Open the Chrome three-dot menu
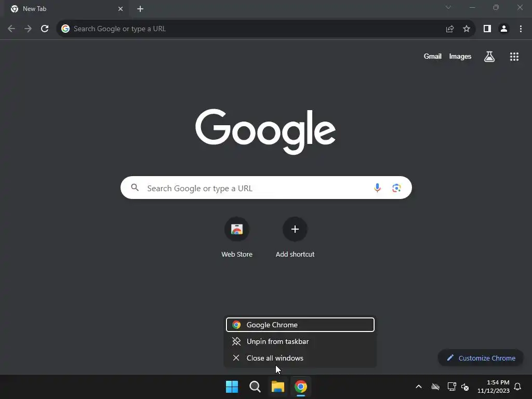Viewport: 532px width, 399px height. click(x=521, y=29)
